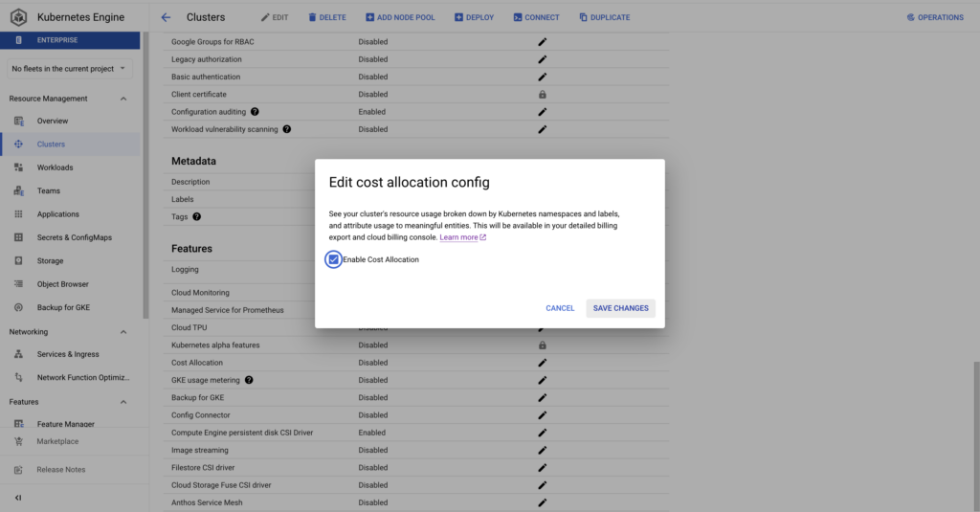Click DELETE in the cluster toolbar
Screen dimensions: 980x512
click(327, 17)
